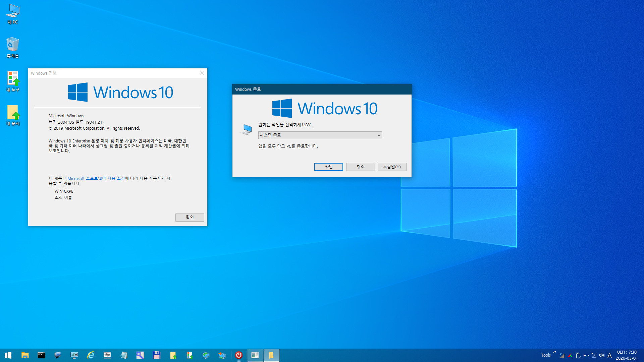644x362 pixels.
Task: Open the blue checkered grid taskbar icon
Action: click(140, 355)
